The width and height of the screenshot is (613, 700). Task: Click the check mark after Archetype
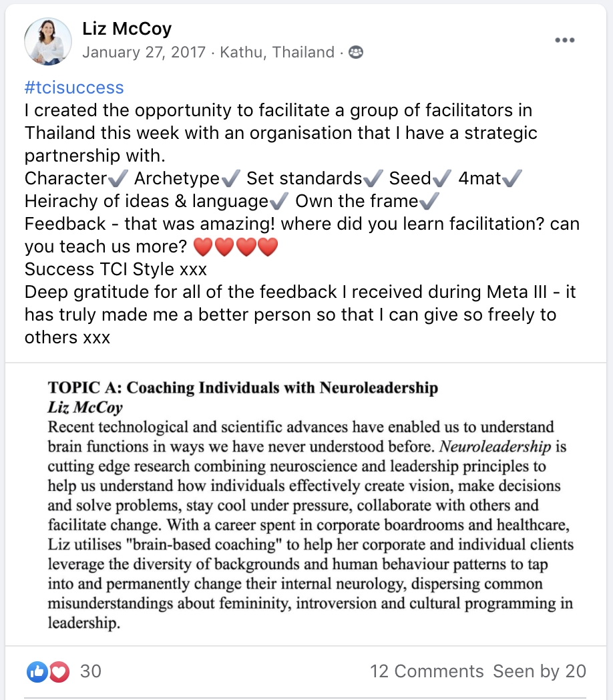pyautogui.click(x=231, y=178)
